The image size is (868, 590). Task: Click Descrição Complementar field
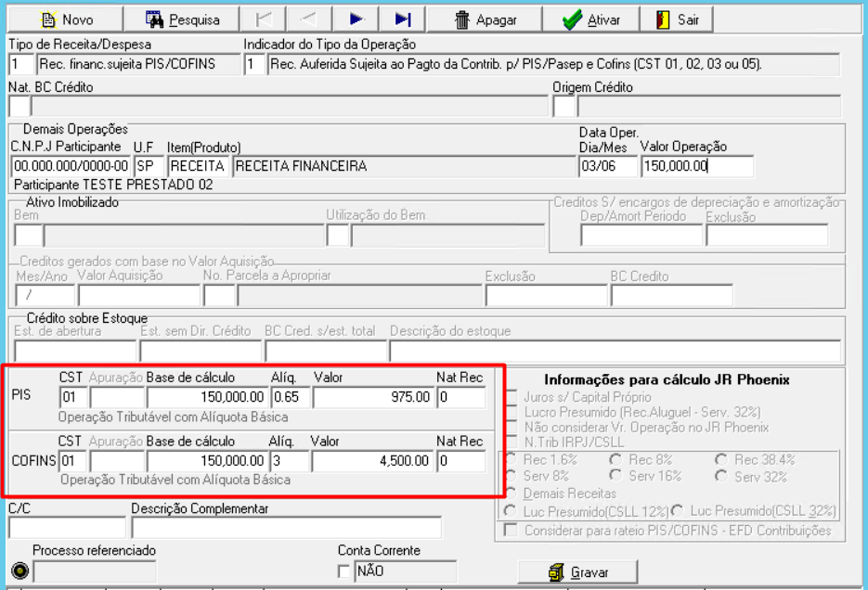click(286, 528)
